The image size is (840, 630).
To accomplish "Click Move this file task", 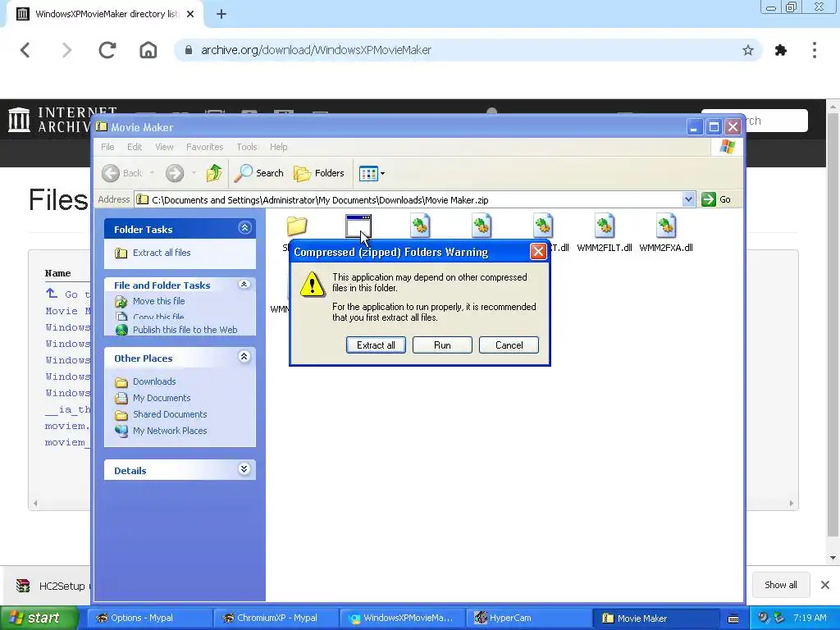I will pyautogui.click(x=158, y=301).
